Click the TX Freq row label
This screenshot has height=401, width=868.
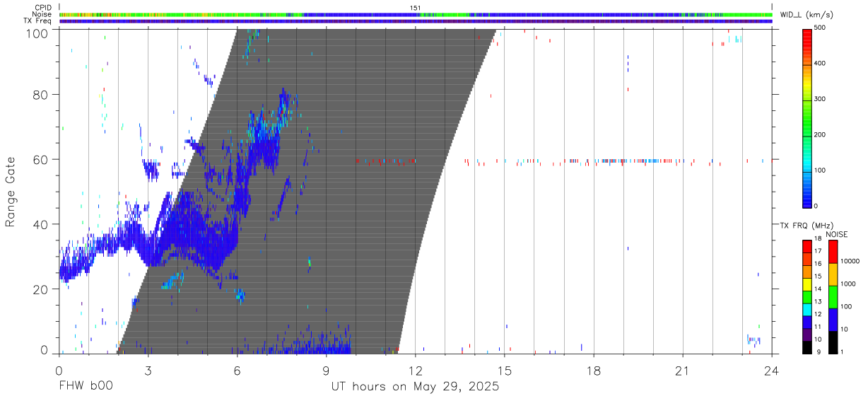[37, 21]
